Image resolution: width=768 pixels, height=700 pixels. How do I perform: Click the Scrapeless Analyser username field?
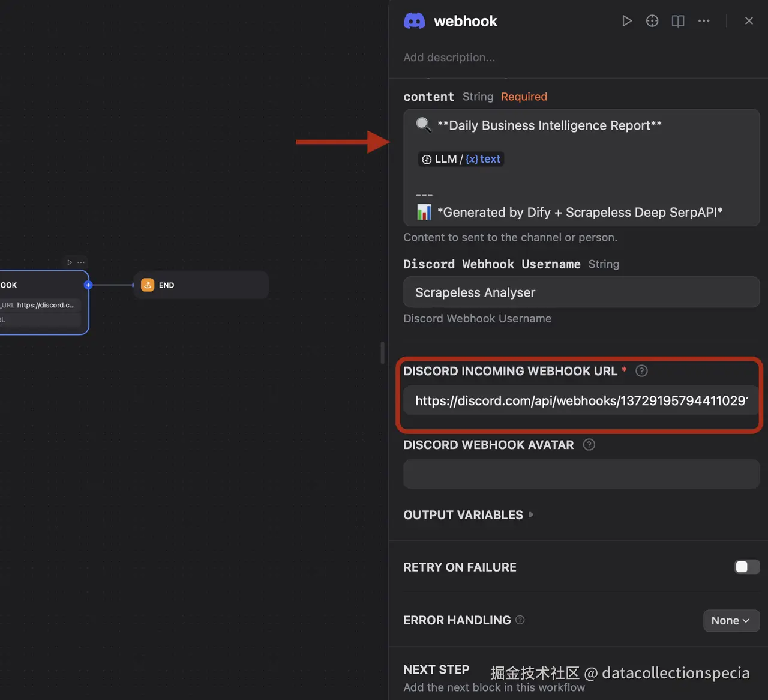(581, 292)
